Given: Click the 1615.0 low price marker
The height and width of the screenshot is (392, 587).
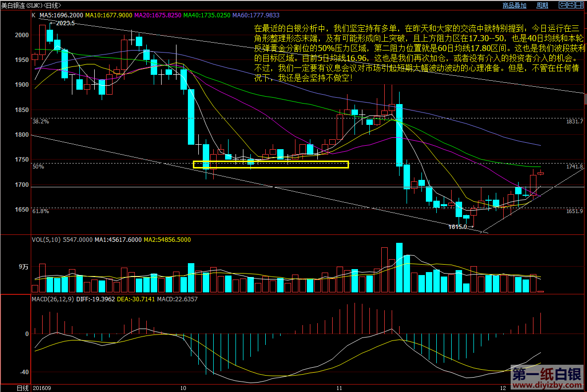Looking at the screenshot, I should coord(458,226).
